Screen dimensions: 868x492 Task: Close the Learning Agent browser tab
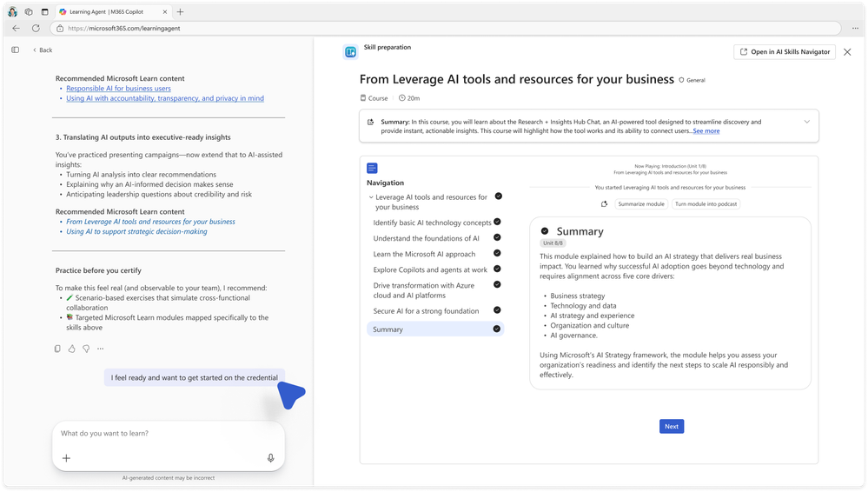(x=165, y=11)
